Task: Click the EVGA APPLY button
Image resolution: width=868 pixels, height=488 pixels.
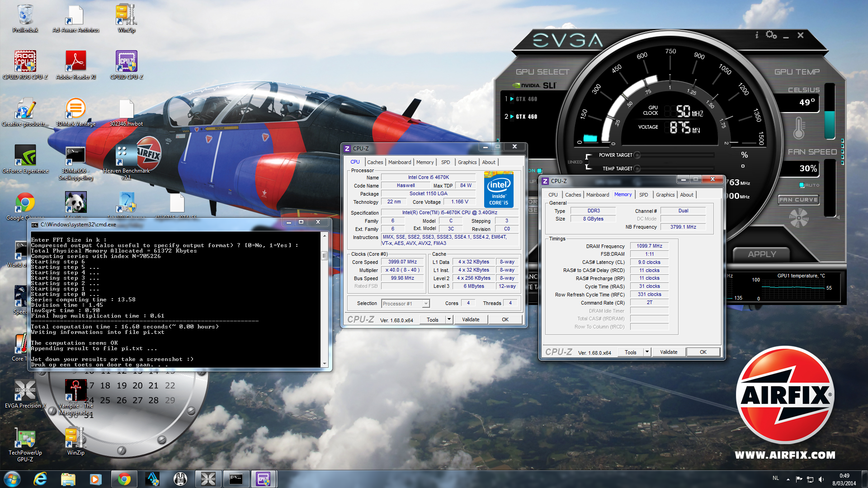Action: coord(762,254)
